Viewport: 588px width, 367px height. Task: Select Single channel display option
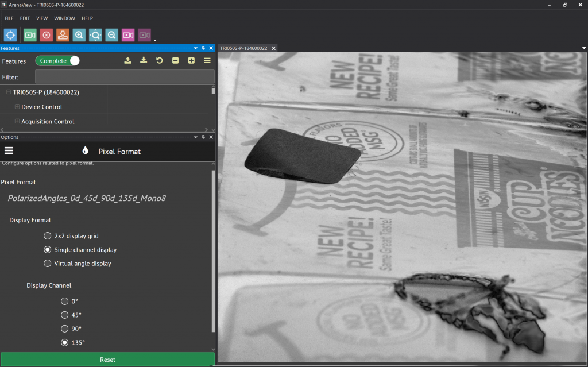(47, 249)
